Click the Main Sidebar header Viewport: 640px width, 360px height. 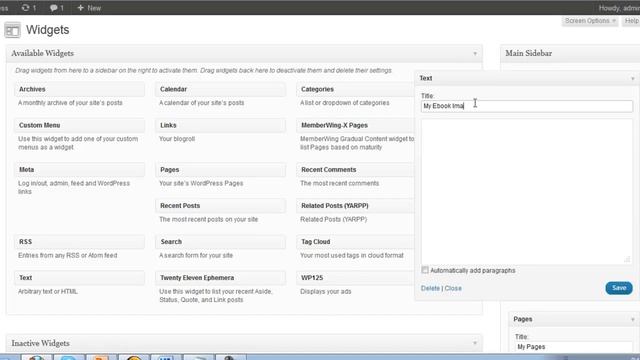(x=570, y=53)
